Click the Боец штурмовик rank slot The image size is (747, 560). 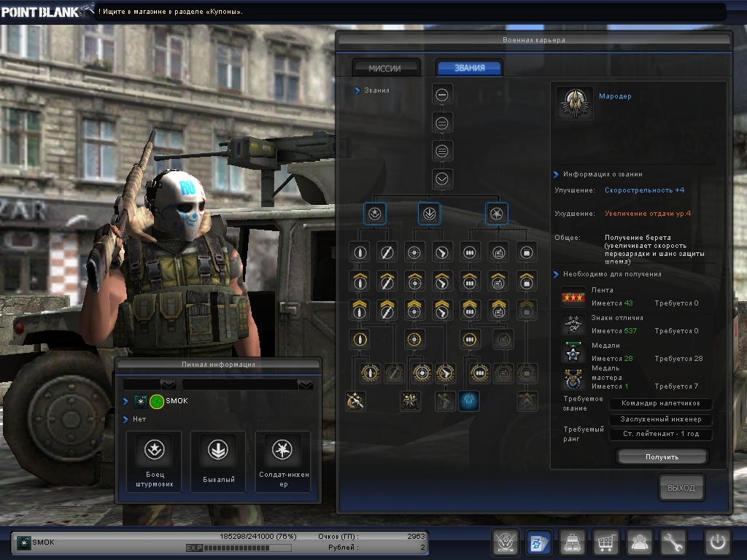(155, 462)
